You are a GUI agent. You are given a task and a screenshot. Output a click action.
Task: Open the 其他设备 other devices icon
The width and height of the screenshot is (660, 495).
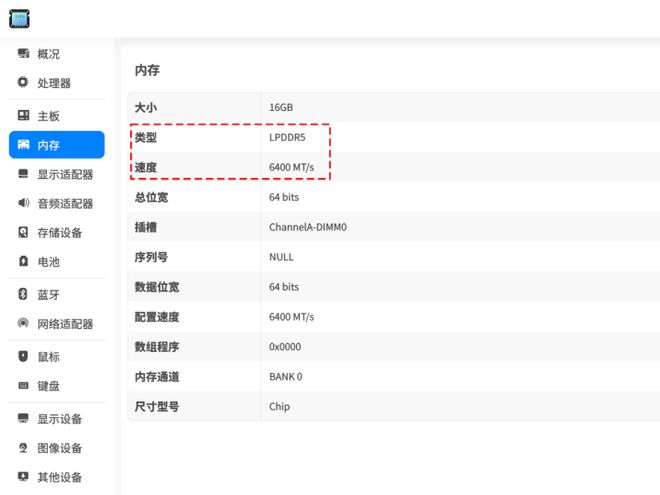23,476
